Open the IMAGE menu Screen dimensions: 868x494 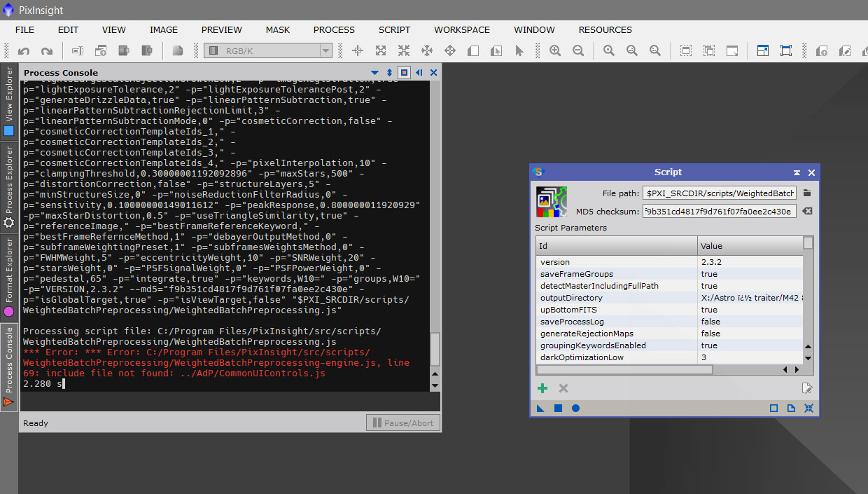point(164,29)
